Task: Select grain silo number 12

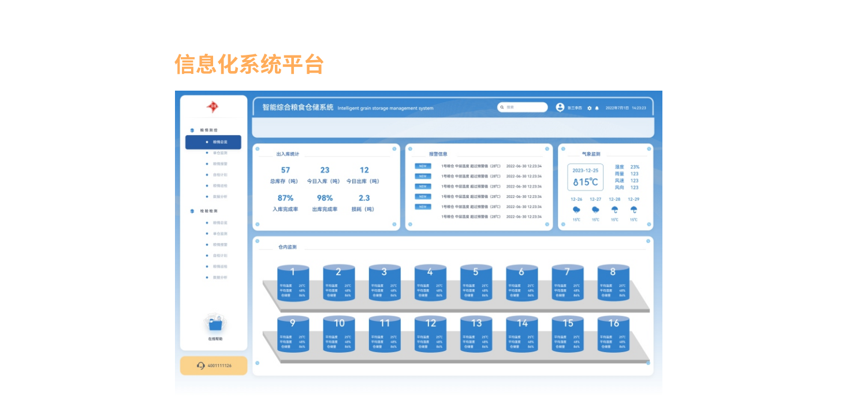Action: click(430, 334)
